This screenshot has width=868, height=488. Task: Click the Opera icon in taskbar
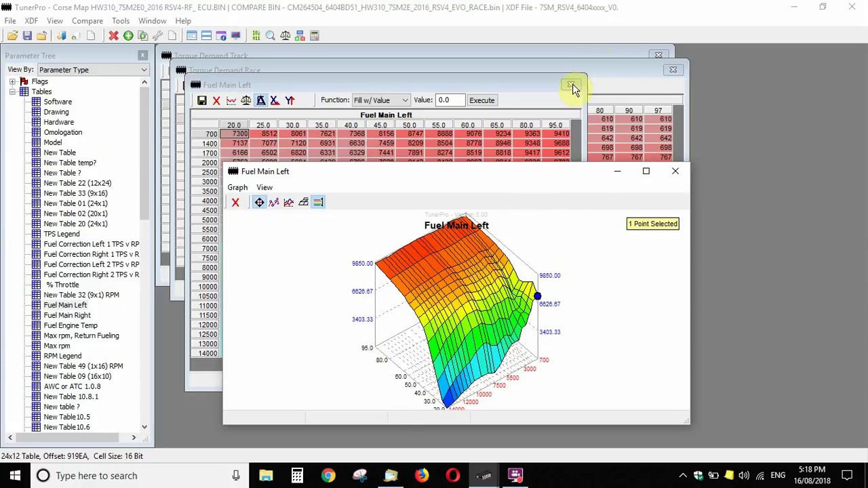point(453,475)
